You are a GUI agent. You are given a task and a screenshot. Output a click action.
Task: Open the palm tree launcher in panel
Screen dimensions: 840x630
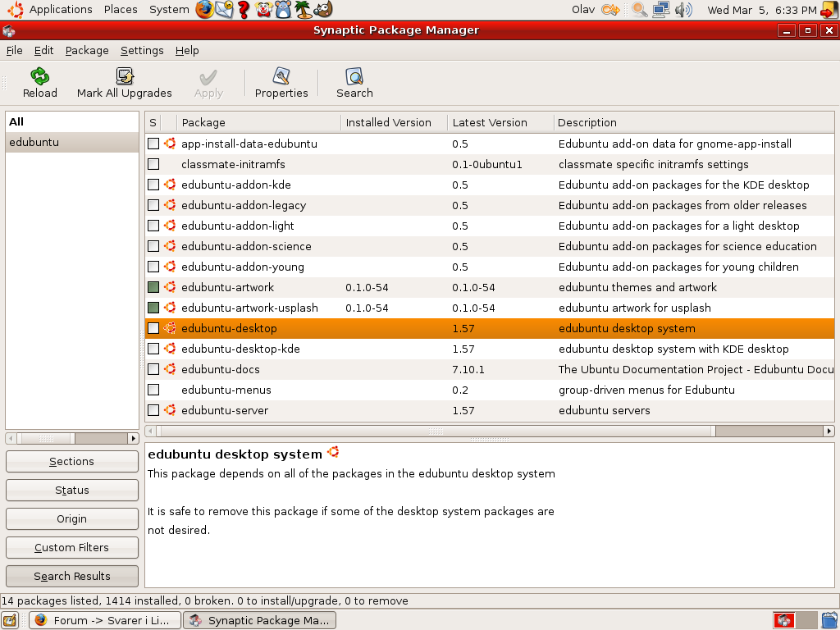[x=304, y=10]
